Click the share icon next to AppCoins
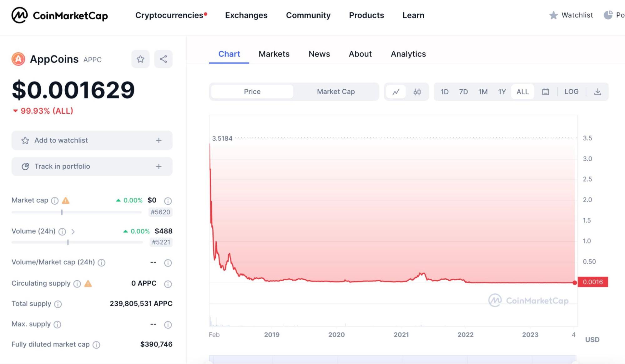 (x=163, y=59)
